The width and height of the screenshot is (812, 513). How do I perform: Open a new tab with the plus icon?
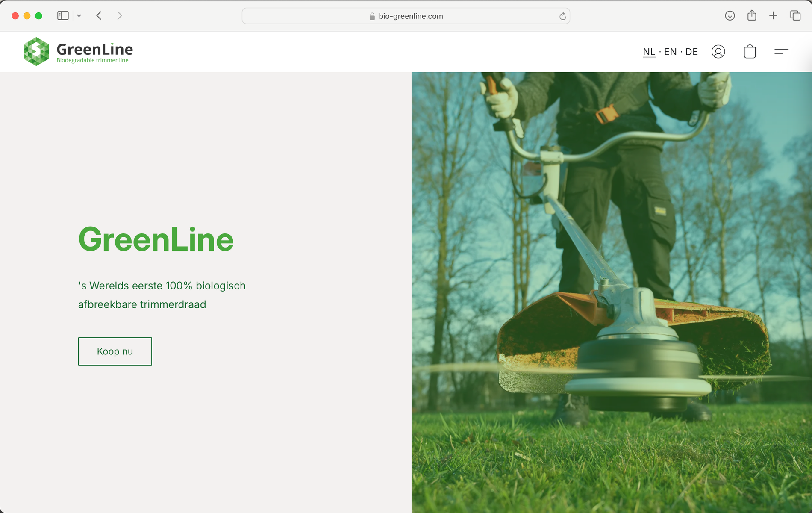[x=774, y=15]
